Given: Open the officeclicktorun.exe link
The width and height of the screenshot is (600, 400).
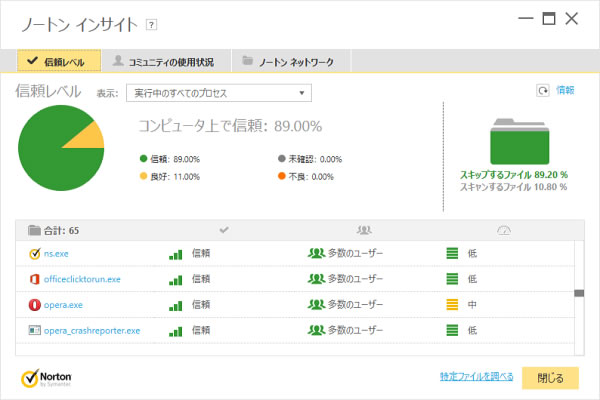Looking at the screenshot, I should tap(82, 279).
